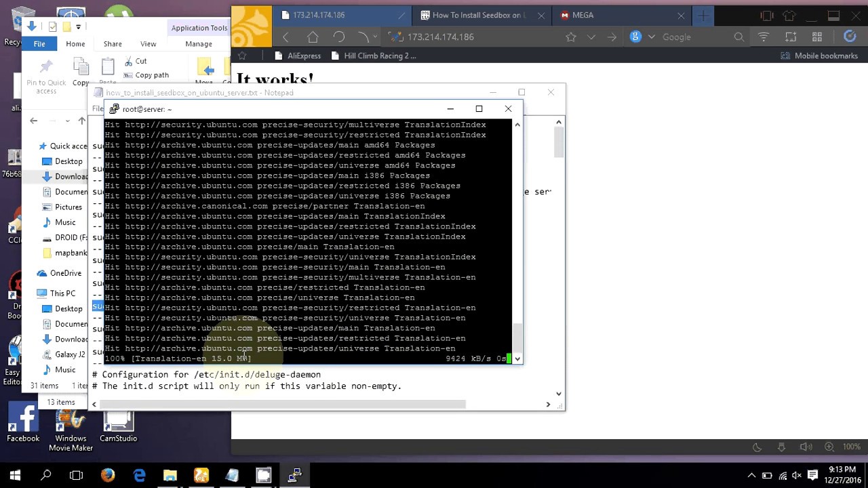The height and width of the screenshot is (488, 868).
Task: Open the browser skin t-shirt icon
Action: (789, 16)
